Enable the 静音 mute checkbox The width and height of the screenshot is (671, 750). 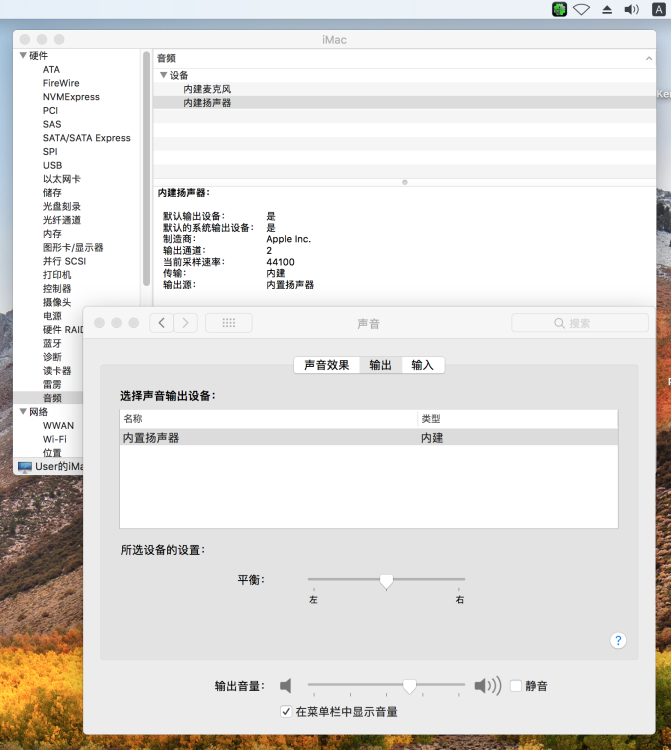(516, 686)
